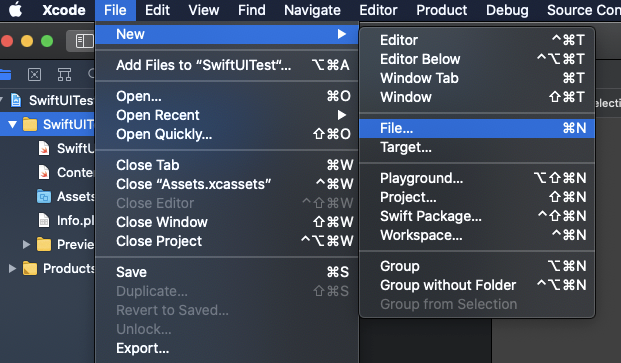Choose Group without Folder
This screenshot has height=363, width=621.
tap(477, 285)
